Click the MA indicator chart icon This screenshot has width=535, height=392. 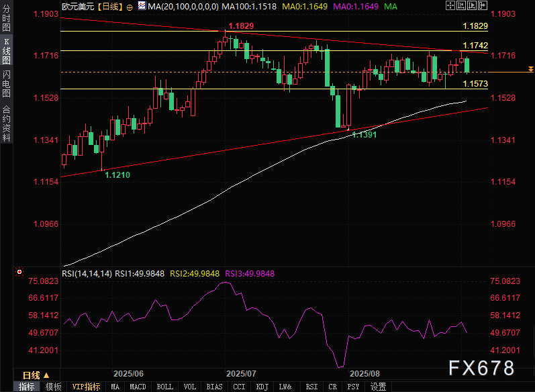(141, 6)
